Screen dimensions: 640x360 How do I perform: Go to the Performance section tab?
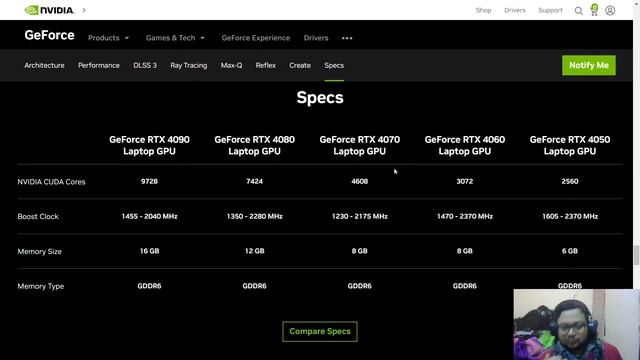[99, 65]
